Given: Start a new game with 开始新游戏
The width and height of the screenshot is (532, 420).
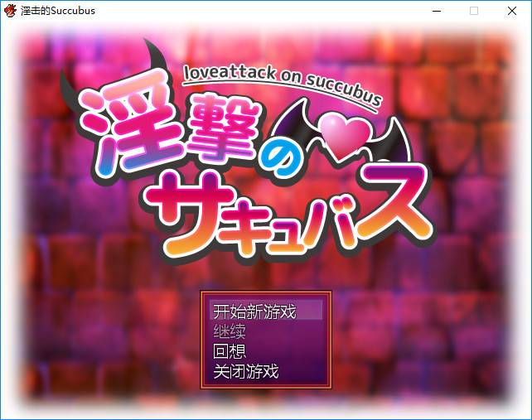Looking at the screenshot, I should (x=265, y=311).
